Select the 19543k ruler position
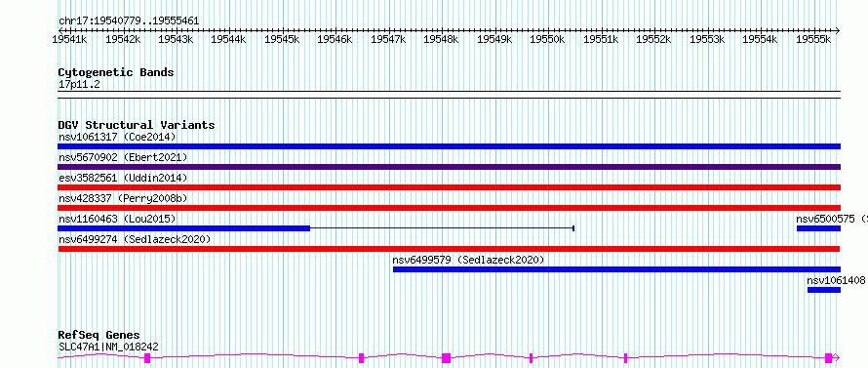This screenshot has width=868, height=368. click(x=175, y=39)
